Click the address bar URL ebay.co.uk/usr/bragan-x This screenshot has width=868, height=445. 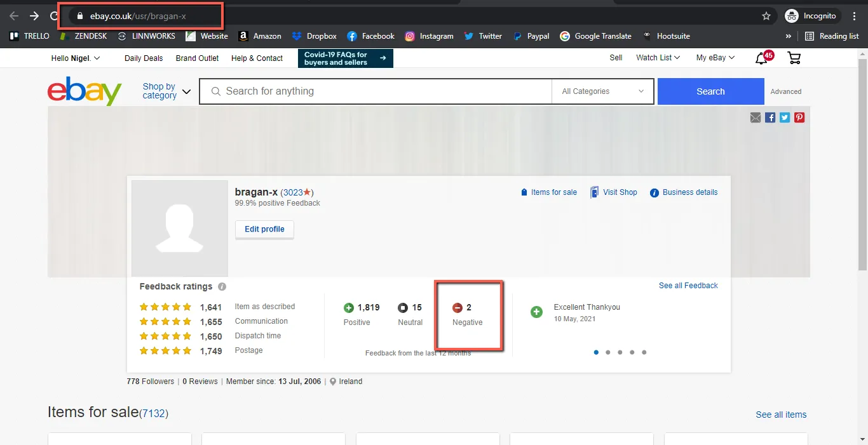click(x=138, y=16)
